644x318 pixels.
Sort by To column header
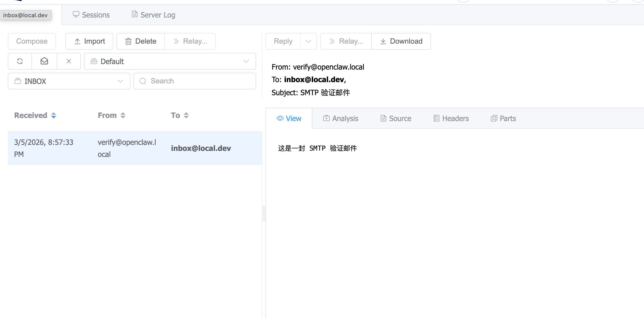click(x=180, y=115)
